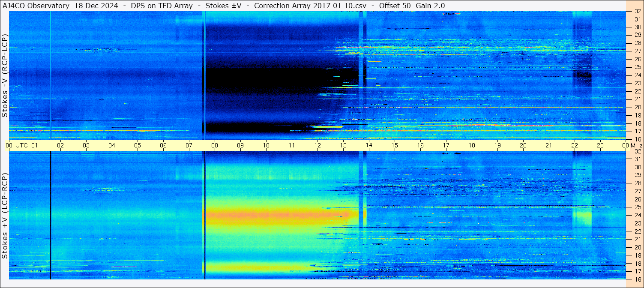Click the 14 UTC hour marker
Image resolution: width=644 pixels, height=288 pixels.
pyautogui.click(x=369, y=145)
